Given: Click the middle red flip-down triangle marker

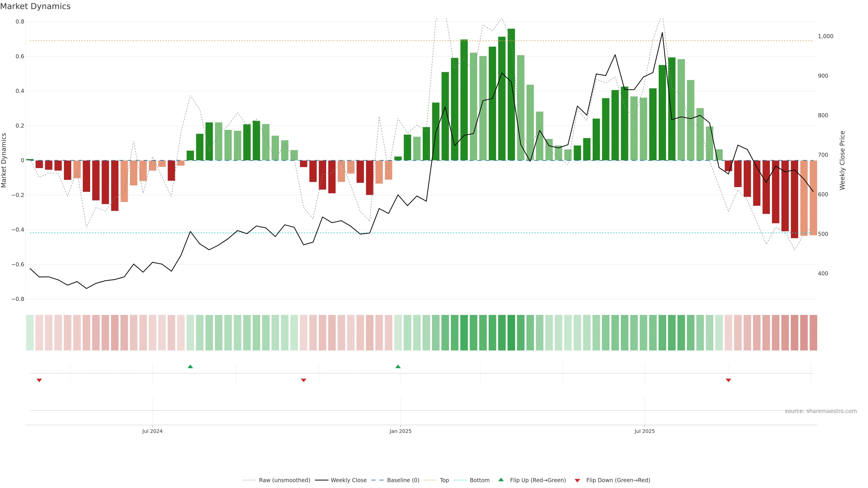Looking at the screenshot, I should [x=303, y=380].
